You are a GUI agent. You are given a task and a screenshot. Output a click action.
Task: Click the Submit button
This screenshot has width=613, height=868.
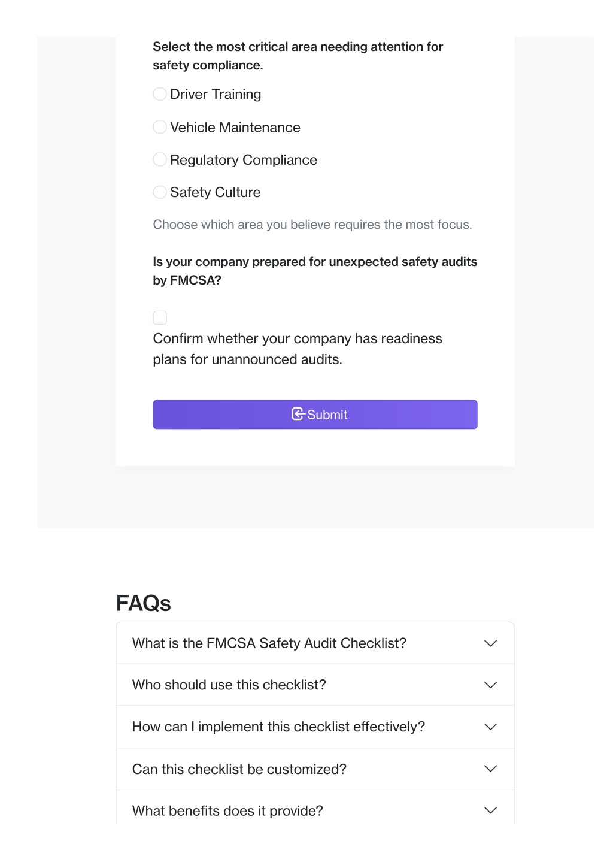coord(315,415)
